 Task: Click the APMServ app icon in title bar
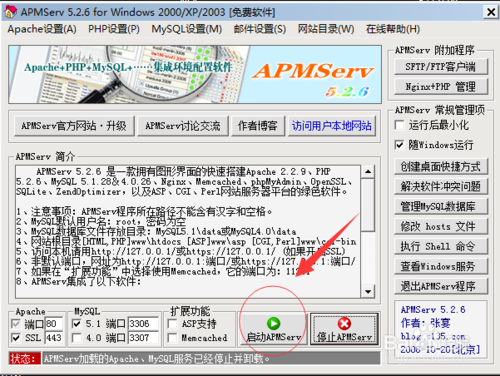click(10, 12)
